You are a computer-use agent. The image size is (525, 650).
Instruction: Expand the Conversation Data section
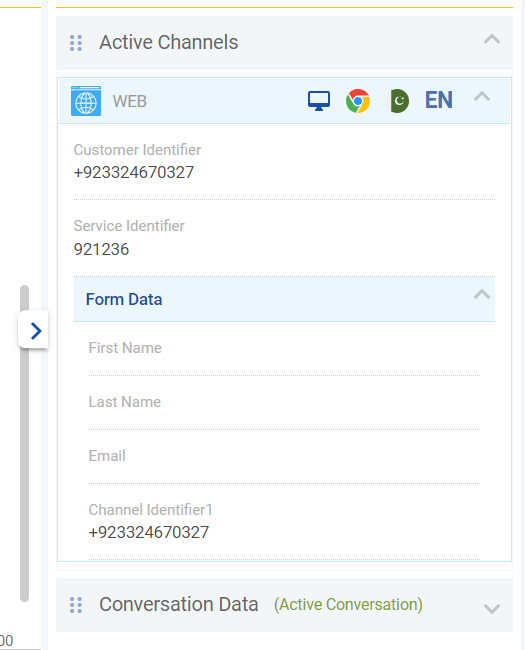[x=492, y=608]
